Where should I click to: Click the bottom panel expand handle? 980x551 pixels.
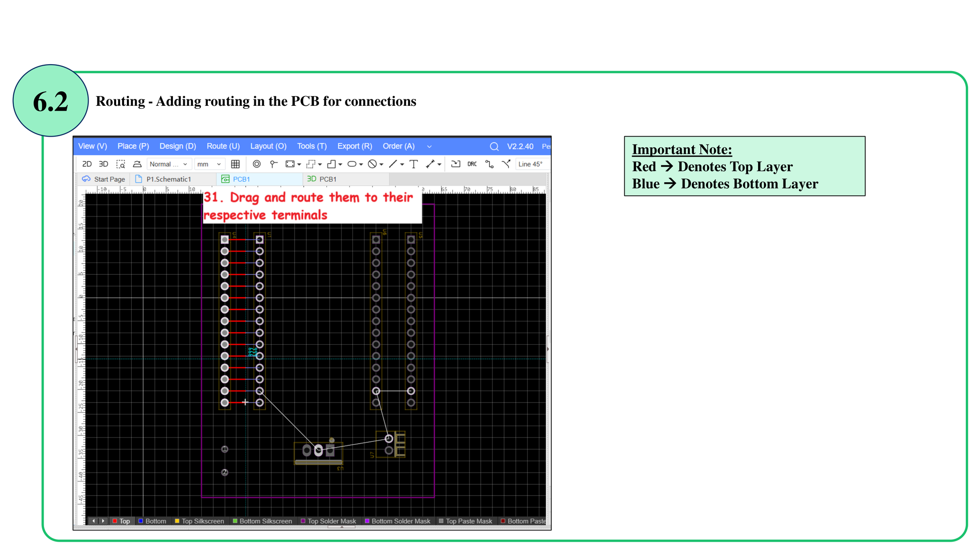[342, 527]
